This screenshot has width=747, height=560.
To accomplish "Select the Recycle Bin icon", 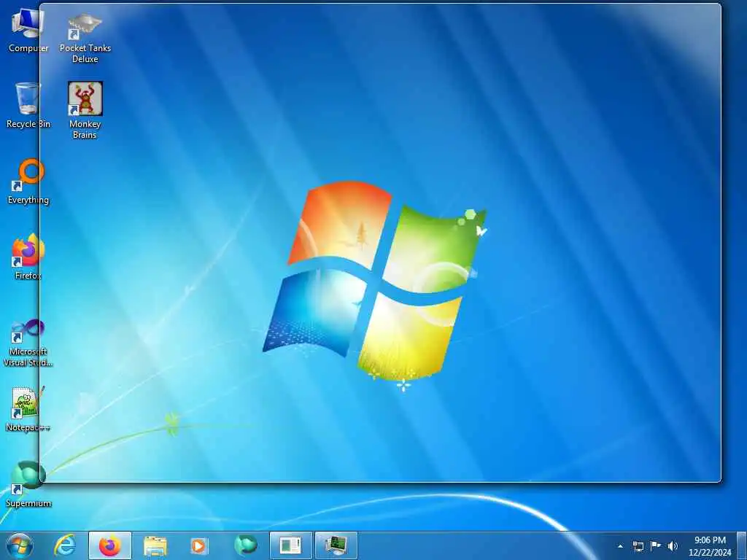I will pos(28,105).
